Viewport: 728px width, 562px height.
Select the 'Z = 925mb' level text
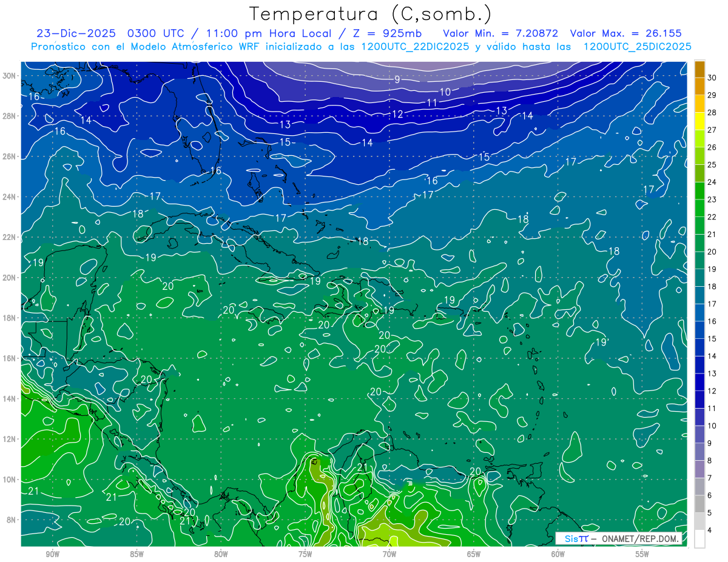387,33
